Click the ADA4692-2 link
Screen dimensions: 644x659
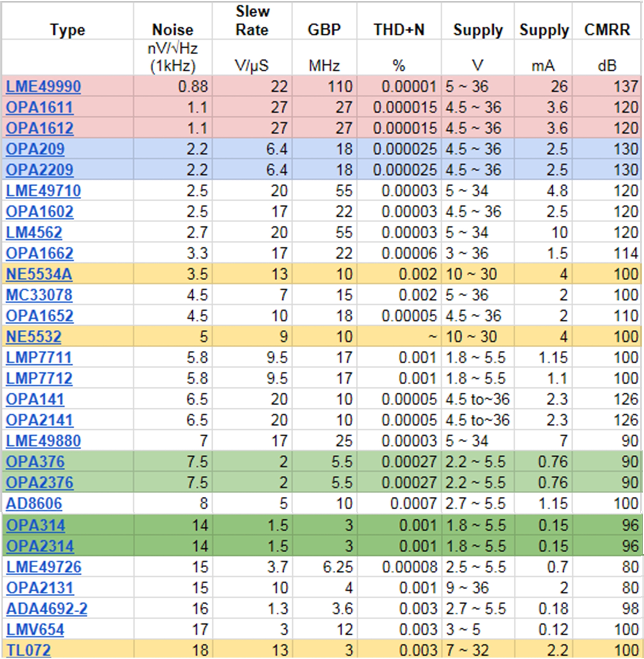[47, 609]
